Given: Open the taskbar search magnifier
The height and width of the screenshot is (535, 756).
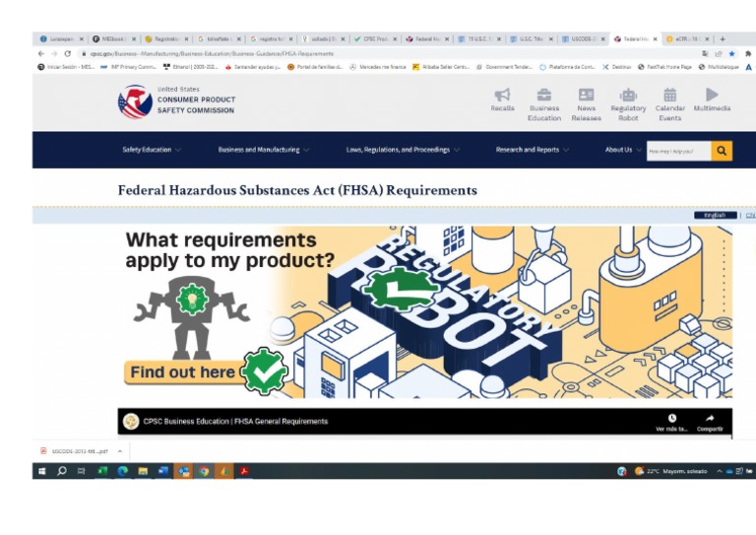Looking at the screenshot, I should point(62,471).
